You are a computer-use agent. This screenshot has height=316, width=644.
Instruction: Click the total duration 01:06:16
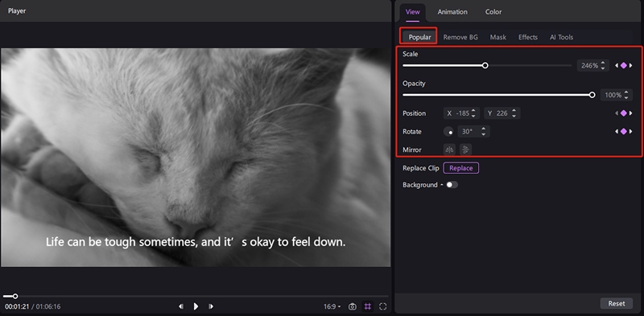[48, 306]
